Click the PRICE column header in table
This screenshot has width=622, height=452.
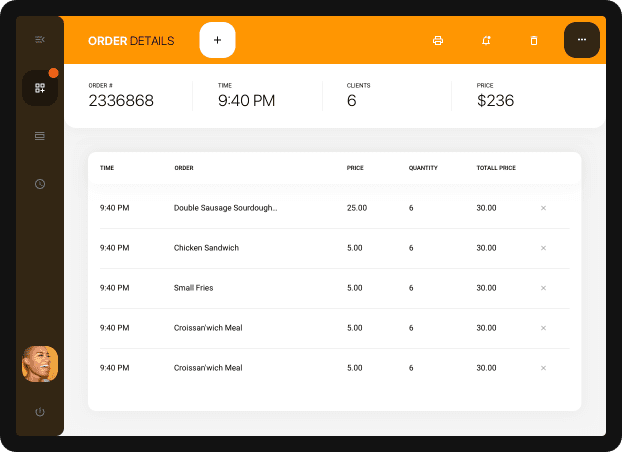(355, 168)
